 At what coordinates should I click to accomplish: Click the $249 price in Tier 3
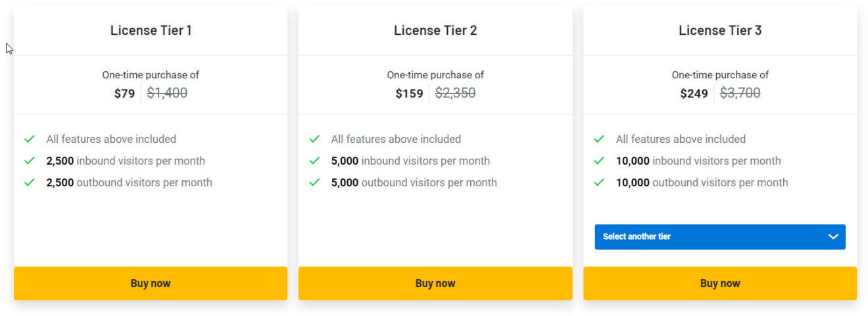694,93
